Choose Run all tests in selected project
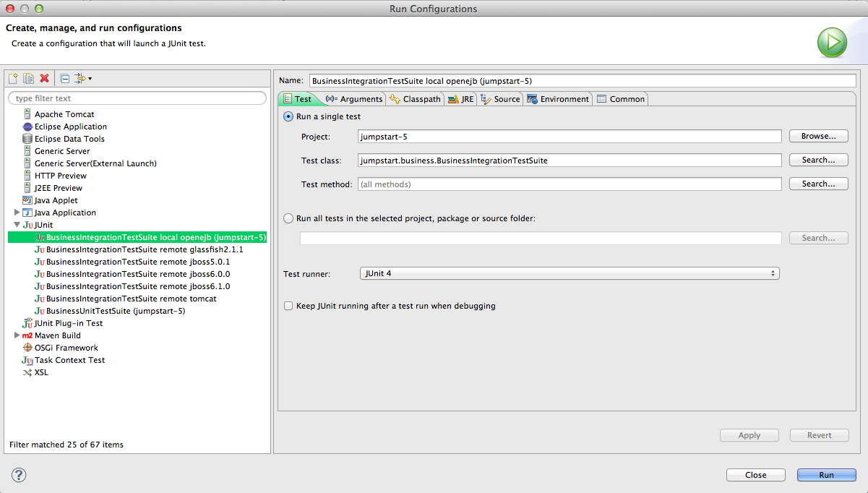868x493 pixels. [289, 218]
